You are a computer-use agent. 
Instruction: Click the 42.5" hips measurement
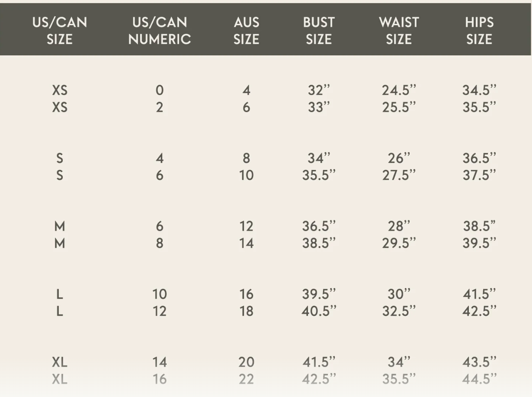[x=479, y=311]
